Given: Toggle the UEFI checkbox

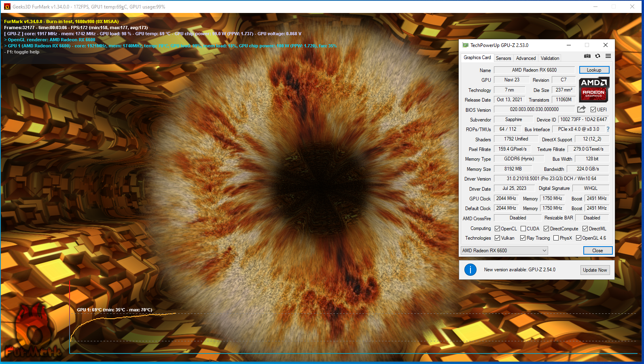Looking at the screenshot, I should tap(593, 110).
